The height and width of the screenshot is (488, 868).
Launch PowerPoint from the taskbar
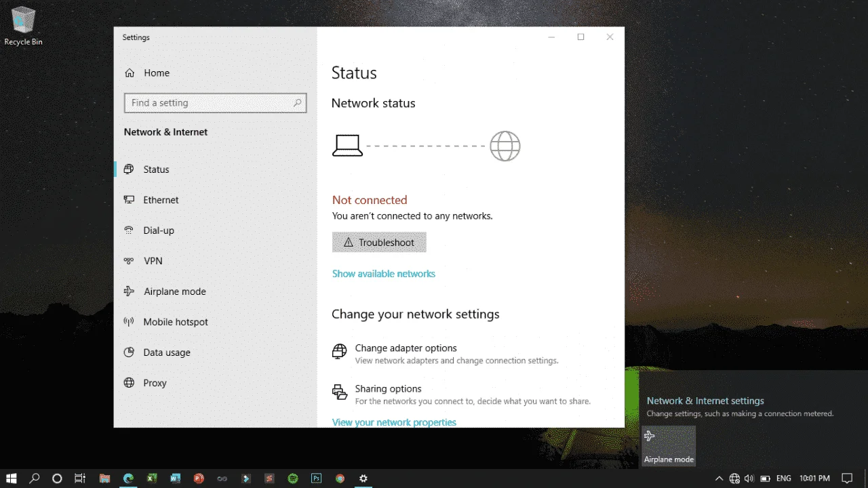coord(199,478)
